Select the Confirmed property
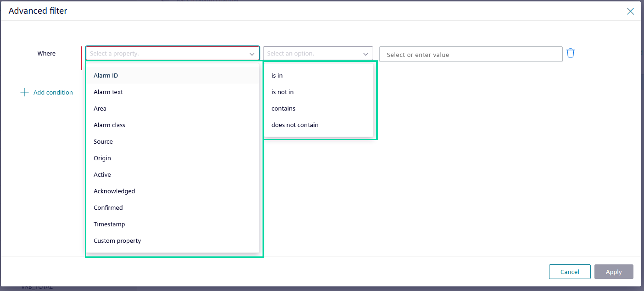The width and height of the screenshot is (644, 291). 172,208
